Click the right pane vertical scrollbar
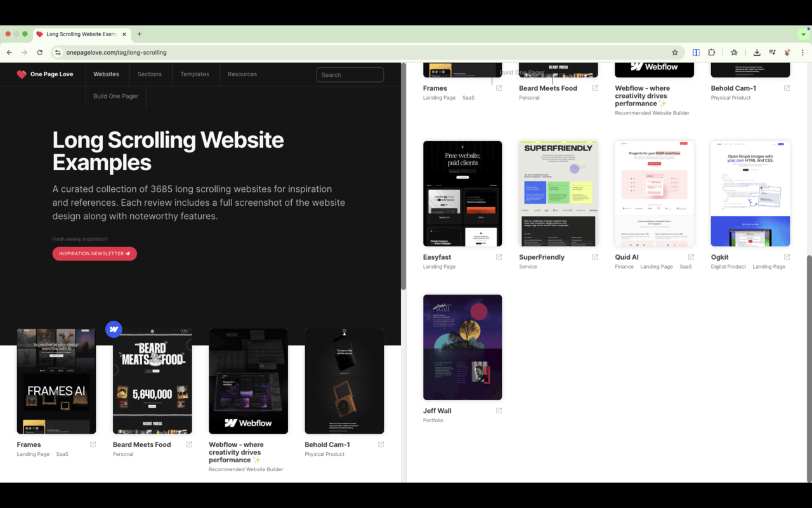The width and height of the screenshot is (812, 508). (x=808, y=368)
